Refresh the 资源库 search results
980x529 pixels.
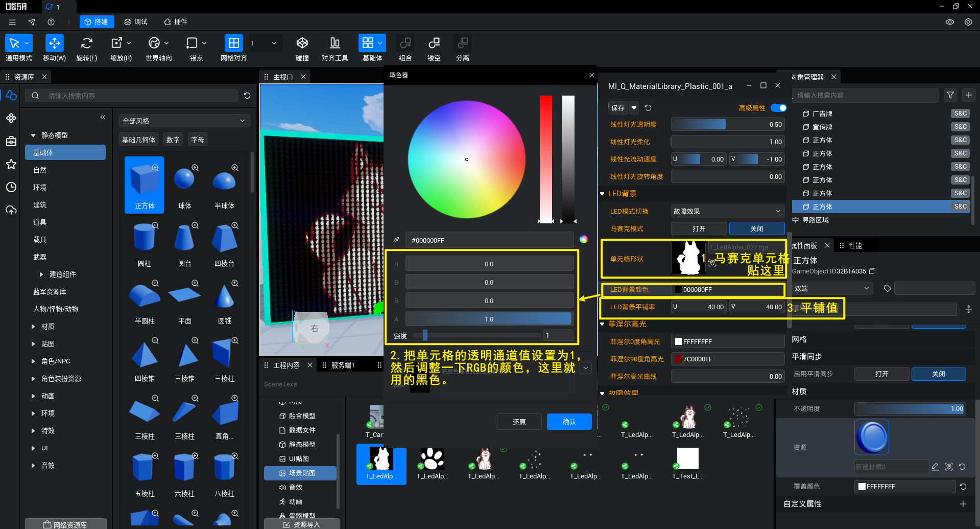click(x=247, y=96)
